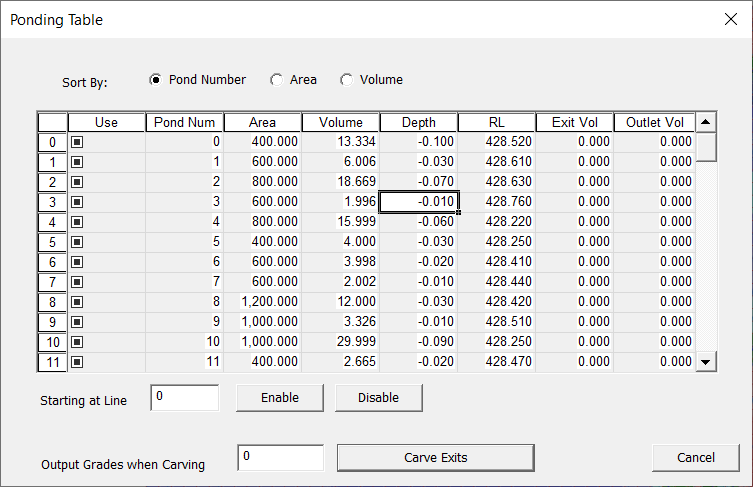
Task: Cancel the Ponding Table dialog
Action: click(x=695, y=457)
